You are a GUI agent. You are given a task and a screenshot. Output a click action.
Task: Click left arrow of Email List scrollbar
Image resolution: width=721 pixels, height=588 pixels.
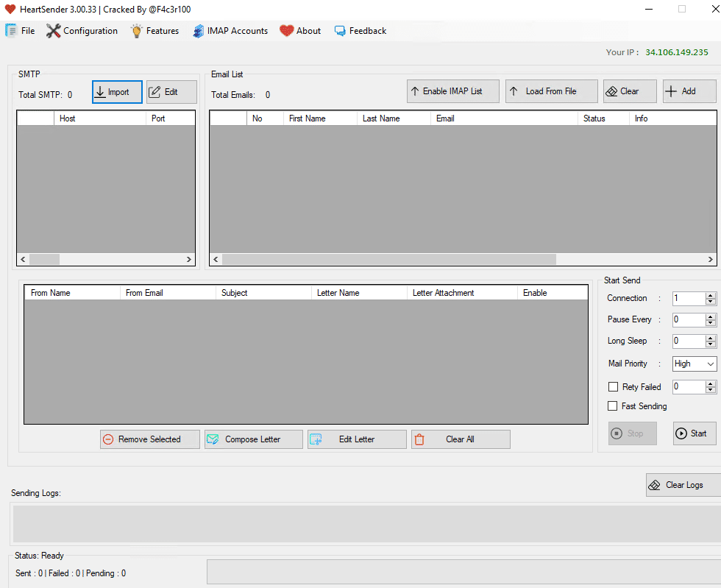click(x=216, y=260)
